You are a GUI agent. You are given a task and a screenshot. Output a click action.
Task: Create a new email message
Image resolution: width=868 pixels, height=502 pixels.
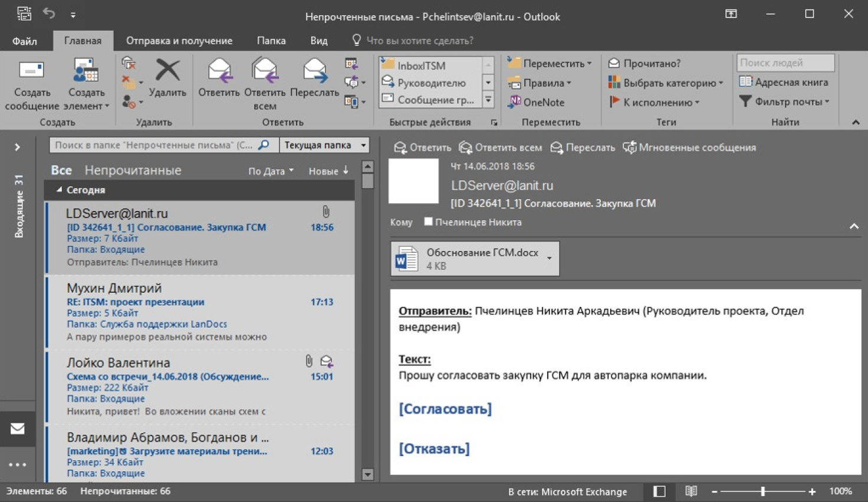pyautogui.click(x=32, y=84)
